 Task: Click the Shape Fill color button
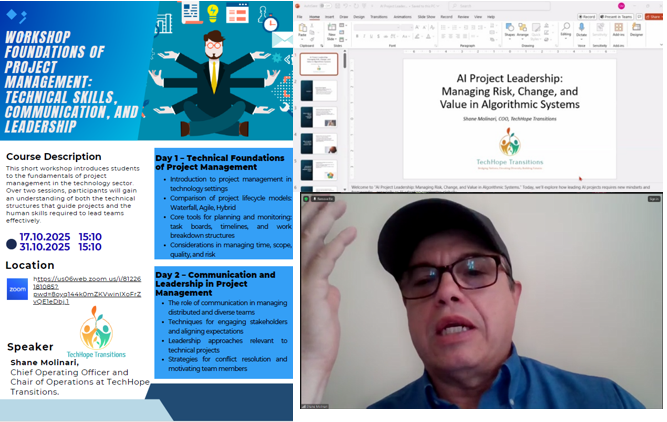pyautogui.click(x=547, y=26)
